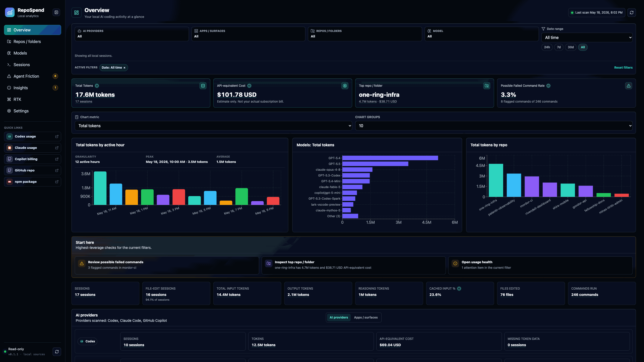Viewport: 644px width, 362px height.
Task: Click the warning icon on Review possible failed commands
Action: [x=82, y=263]
